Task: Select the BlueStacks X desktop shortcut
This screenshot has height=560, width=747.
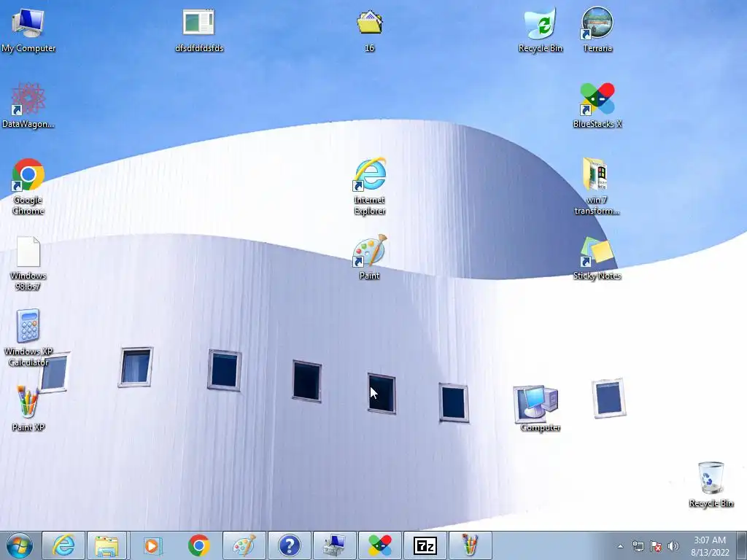Action: pyautogui.click(x=597, y=105)
